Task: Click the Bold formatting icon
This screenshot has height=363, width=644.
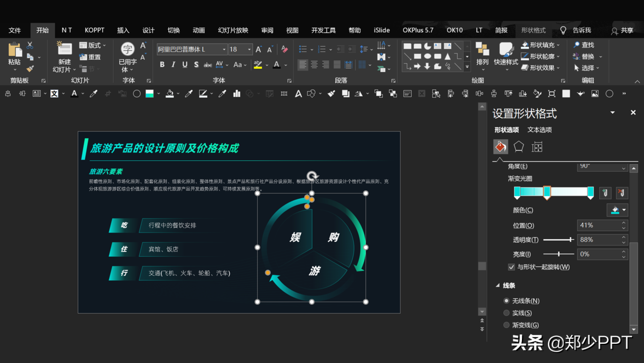Action: pos(162,64)
